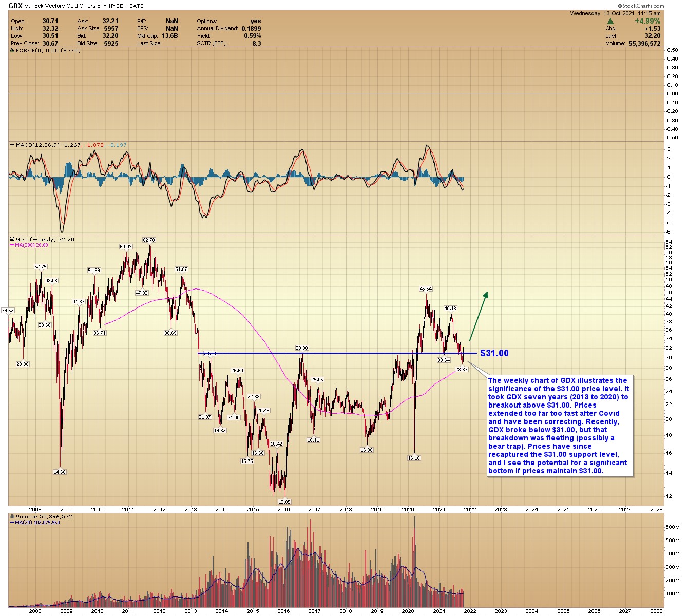Click the Bid Size value 5925

(x=111, y=44)
